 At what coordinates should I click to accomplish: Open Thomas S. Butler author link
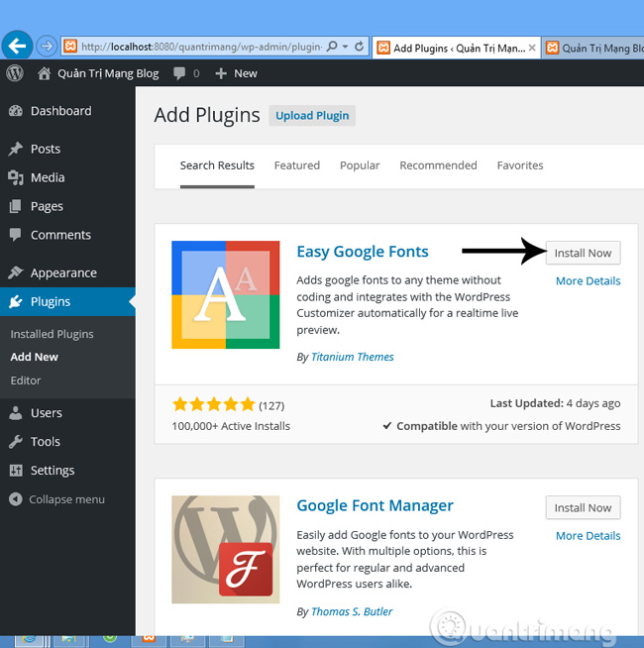(x=352, y=611)
